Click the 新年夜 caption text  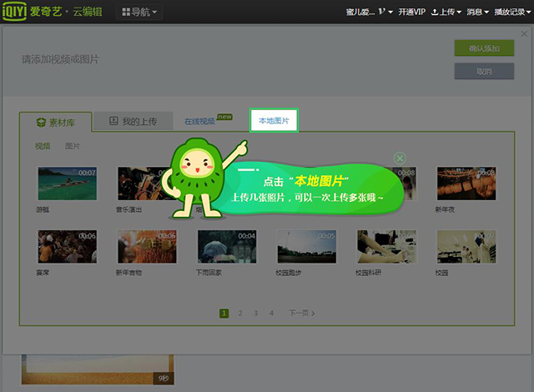pos(445,209)
